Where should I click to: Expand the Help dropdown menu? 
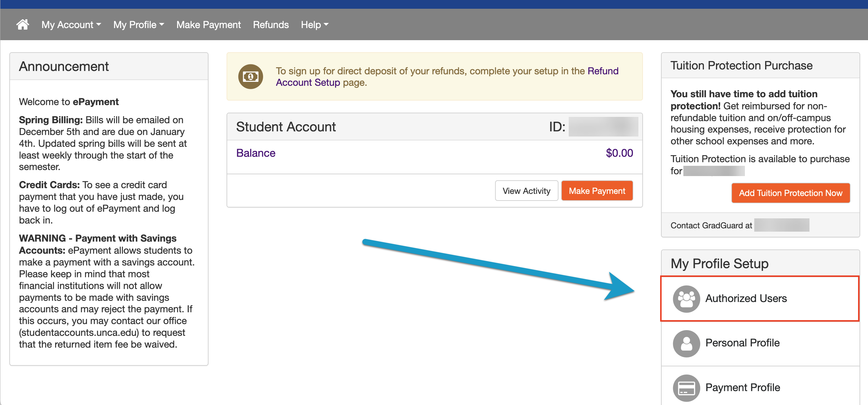point(314,25)
